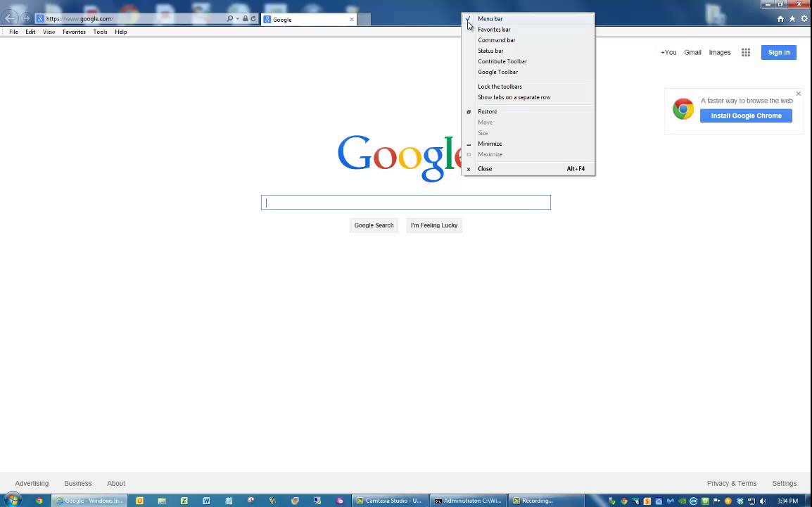812x507 pixels.
Task: Open the Images link
Action: click(x=720, y=52)
